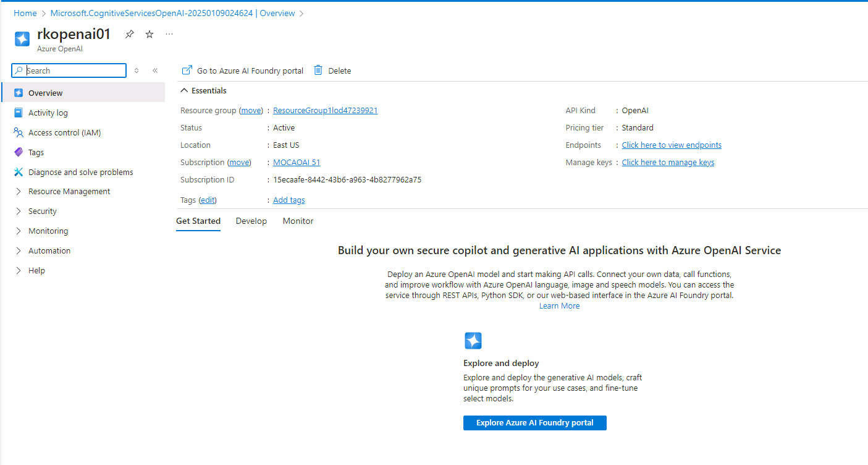Open Activity log from sidebar

(48, 113)
